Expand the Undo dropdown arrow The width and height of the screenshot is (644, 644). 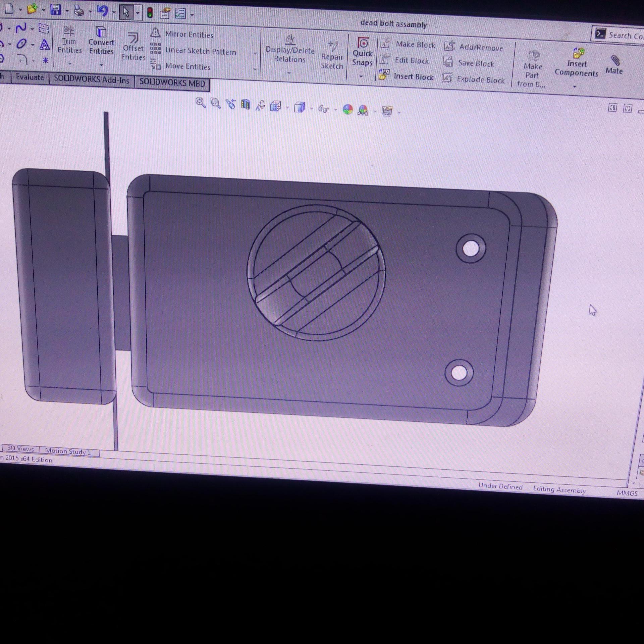(x=114, y=13)
